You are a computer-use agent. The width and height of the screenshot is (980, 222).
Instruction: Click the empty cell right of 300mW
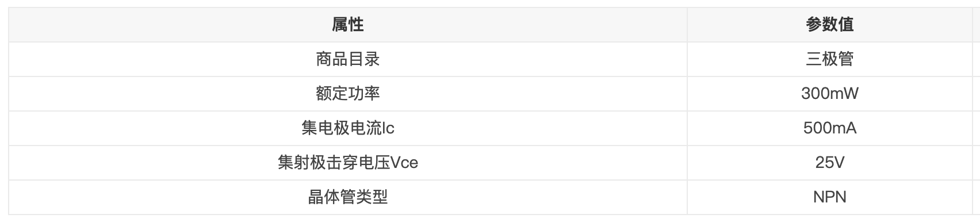click(x=976, y=94)
